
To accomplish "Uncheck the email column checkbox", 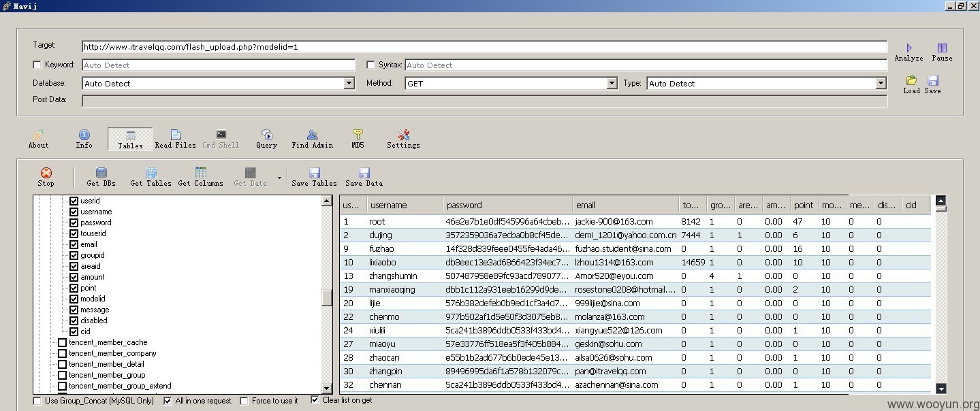I will [x=74, y=244].
